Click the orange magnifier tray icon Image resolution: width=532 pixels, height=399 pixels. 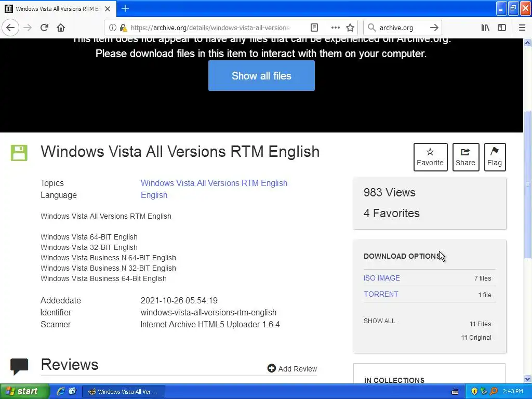(494, 392)
